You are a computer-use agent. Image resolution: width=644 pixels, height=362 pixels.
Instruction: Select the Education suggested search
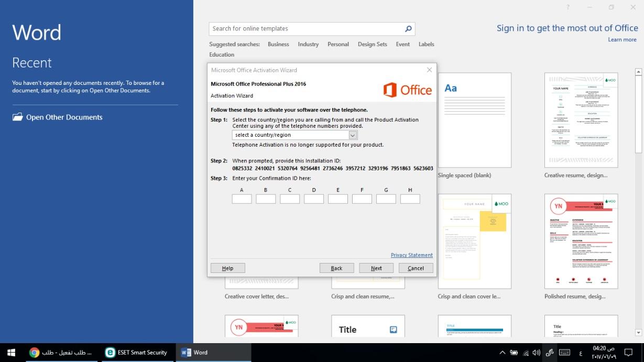pyautogui.click(x=222, y=54)
